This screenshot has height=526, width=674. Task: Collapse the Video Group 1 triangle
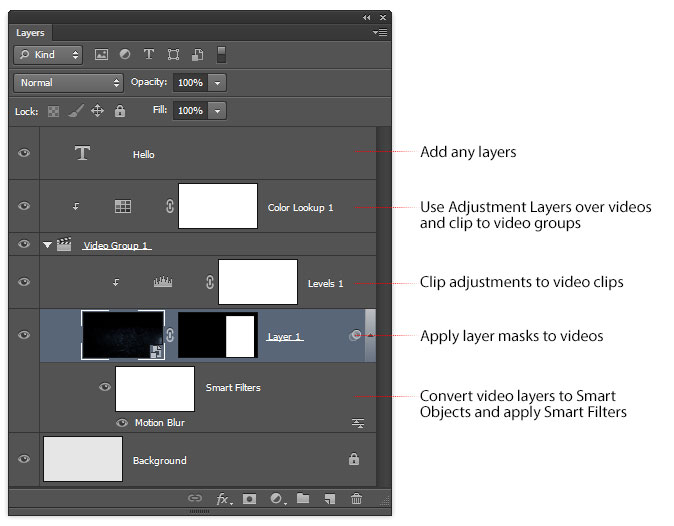[47, 245]
